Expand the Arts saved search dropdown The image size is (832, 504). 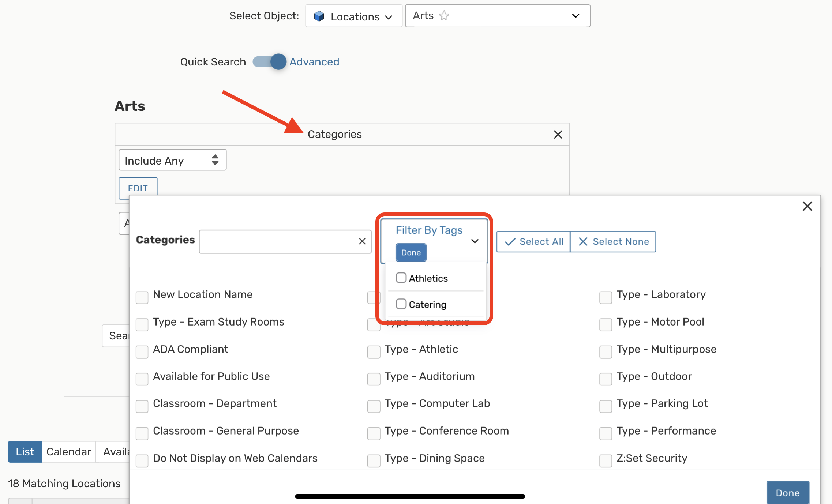[575, 16]
